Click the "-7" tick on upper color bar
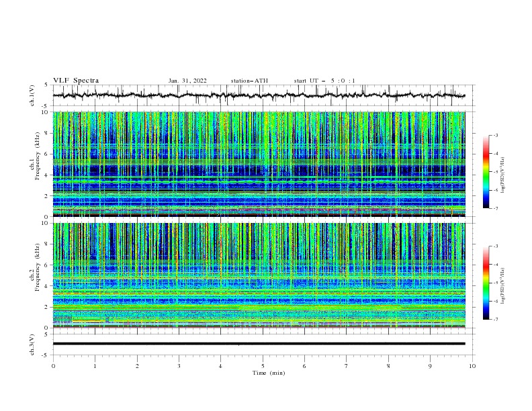 tap(496, 208)
